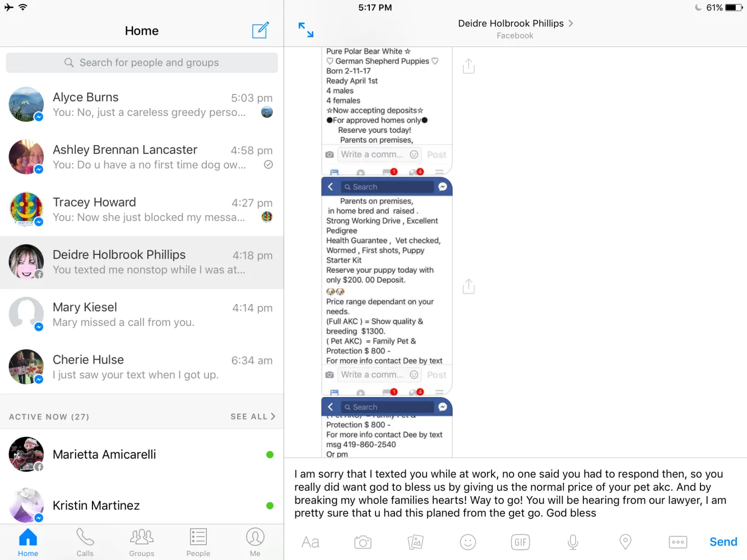Open Deidre Holbrook Phillips avatar in list

[26, 262]
